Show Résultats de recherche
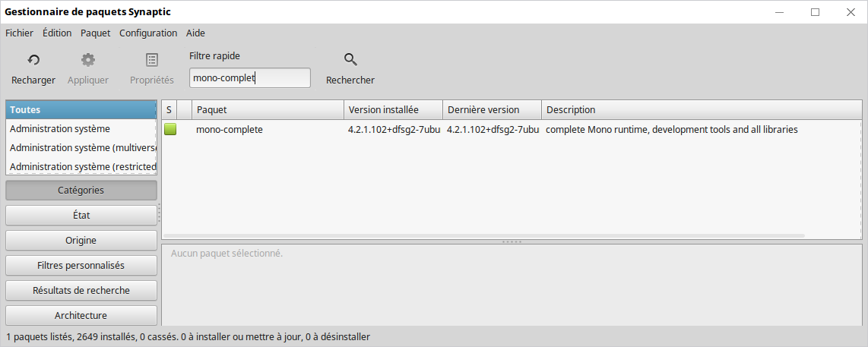Viewport: 868px width, 347px height. (x=81, y=290)
